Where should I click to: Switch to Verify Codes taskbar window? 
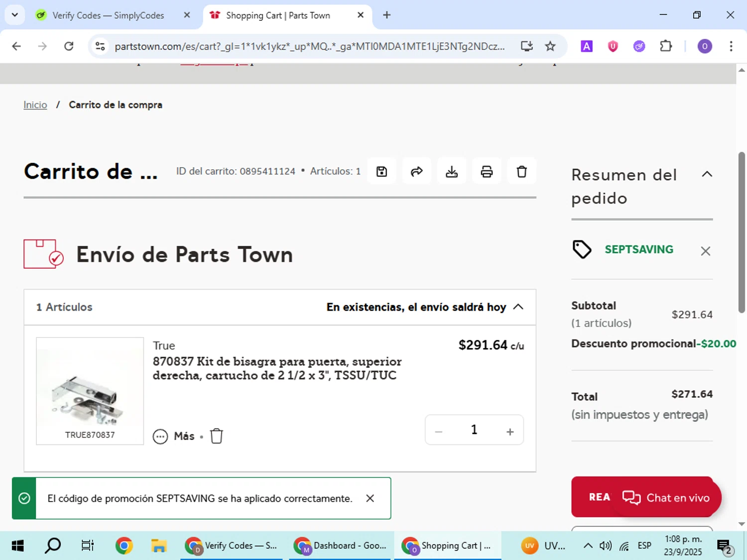point(232,546)
